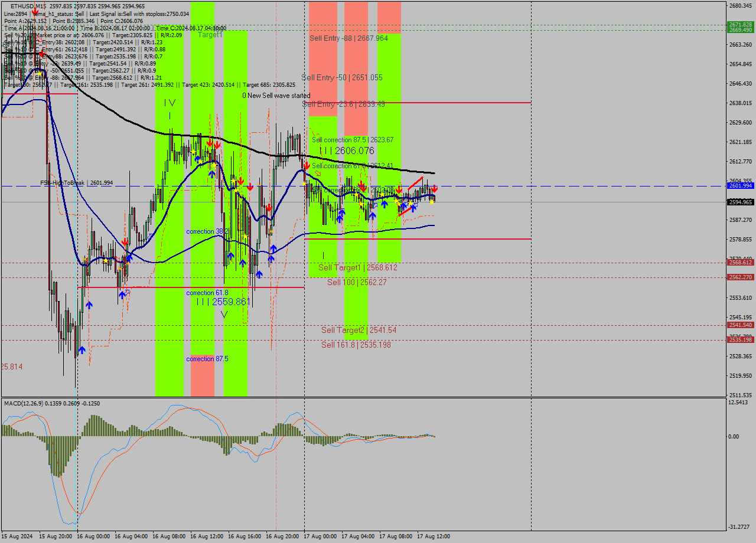756x543 pixels.
Task: Select the 'Sell Entry -50 | 2651.055' label
Action: 342,77
